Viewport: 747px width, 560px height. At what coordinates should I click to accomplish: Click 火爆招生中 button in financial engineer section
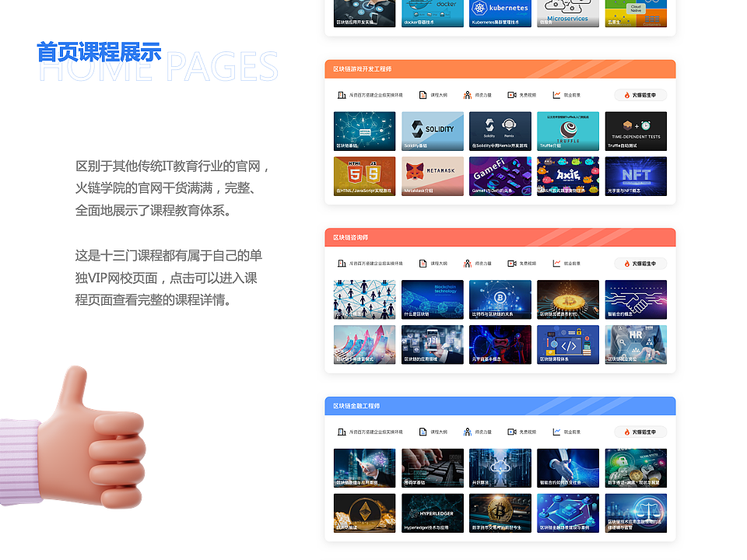click(x=640, y=432)
